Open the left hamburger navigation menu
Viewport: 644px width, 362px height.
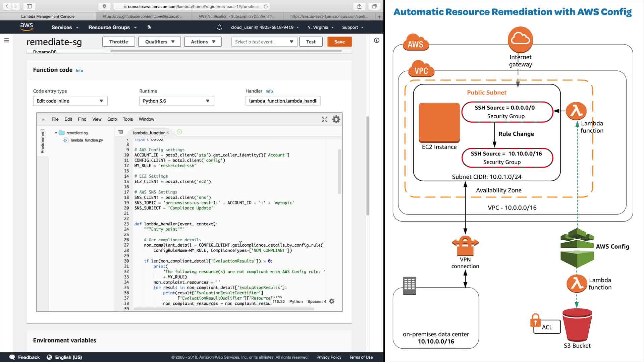[x=6, y=40]
